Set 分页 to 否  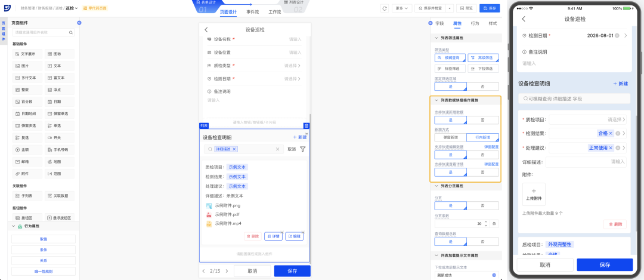(483, 205)
